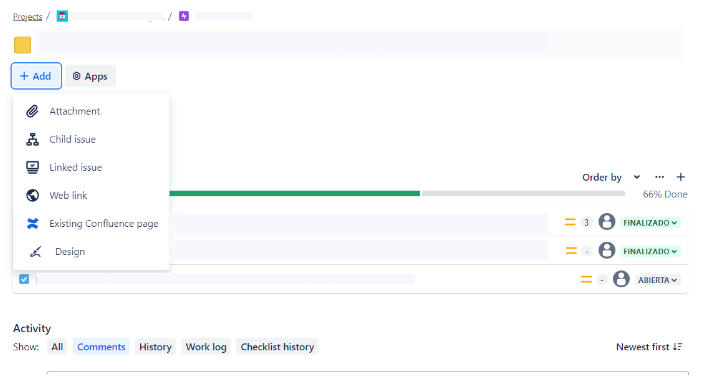
Task: Open the three-dots more options for child issues
Action: coord(660,177)
